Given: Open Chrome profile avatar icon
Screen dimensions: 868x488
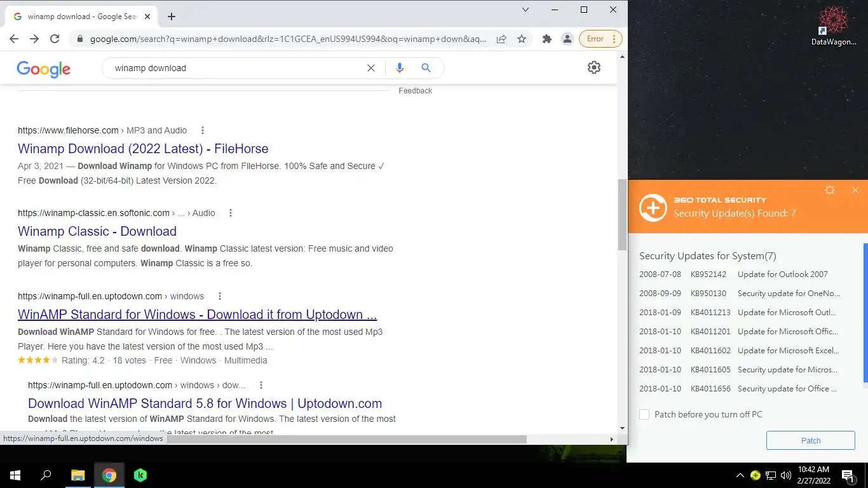Looking at the screenshot, I should click(567, 39).
